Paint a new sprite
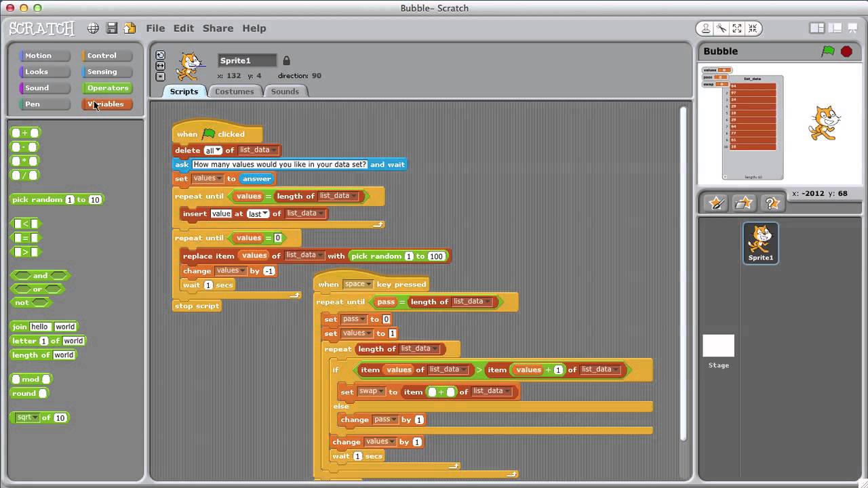868x488 pixels. [716, 203]
